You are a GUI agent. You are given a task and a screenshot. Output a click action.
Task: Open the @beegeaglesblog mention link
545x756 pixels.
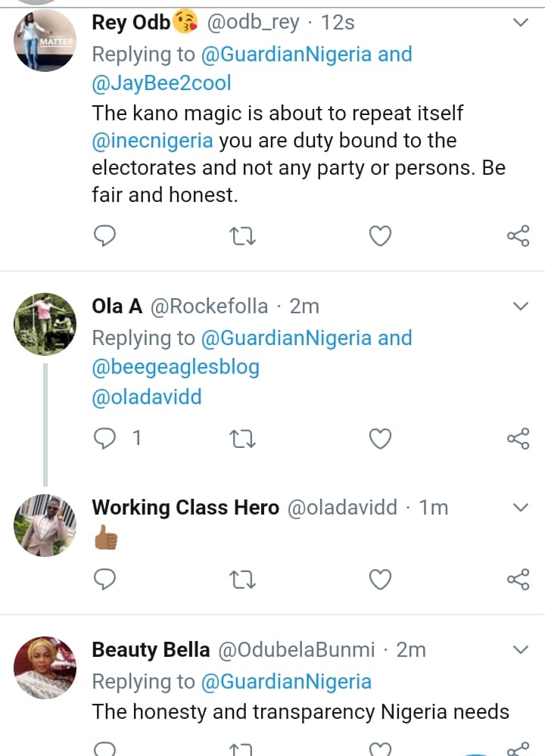click(176, 367)
